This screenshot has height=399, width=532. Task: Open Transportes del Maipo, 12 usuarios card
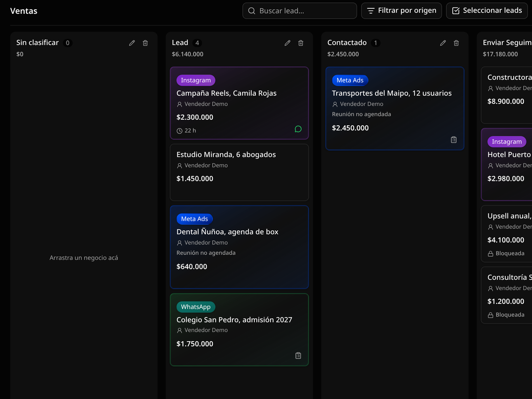(394, 108)
